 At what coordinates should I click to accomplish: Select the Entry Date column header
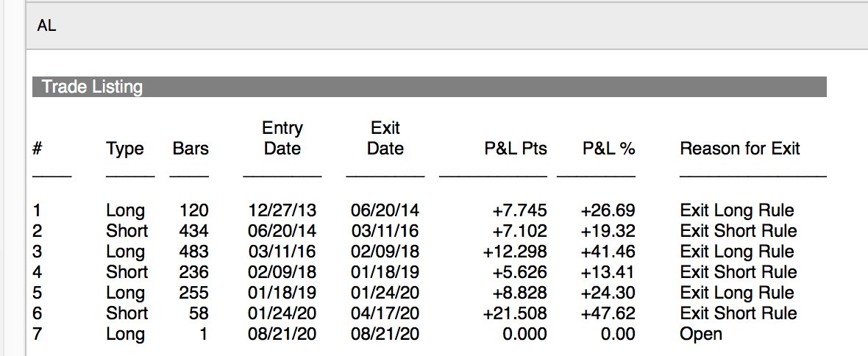[282, 138]
